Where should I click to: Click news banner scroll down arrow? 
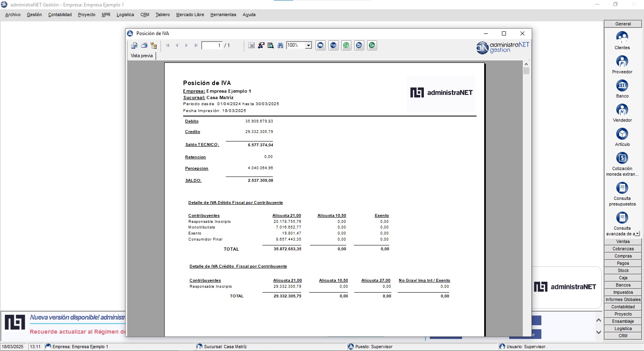tap(599, 332)
